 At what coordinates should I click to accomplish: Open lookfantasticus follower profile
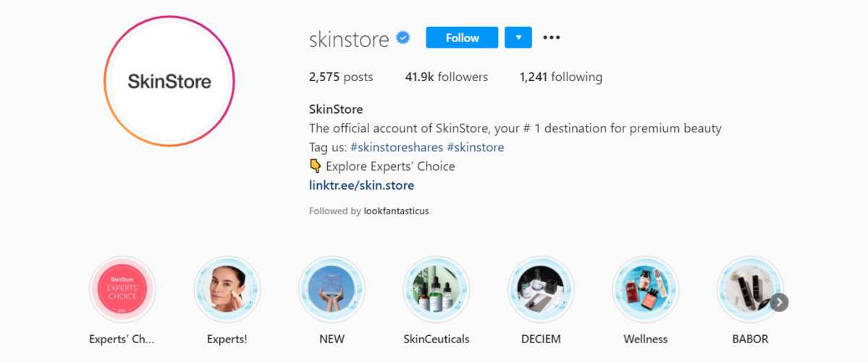[x=397, y=211]
